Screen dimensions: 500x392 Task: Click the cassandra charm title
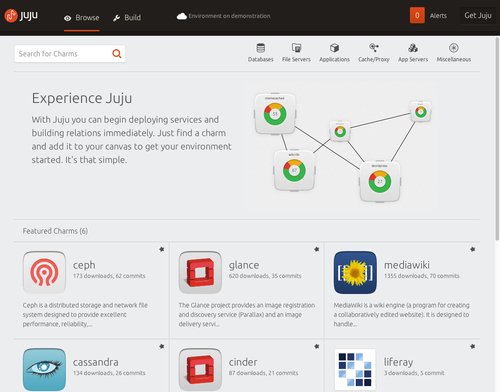pos(96,362)
